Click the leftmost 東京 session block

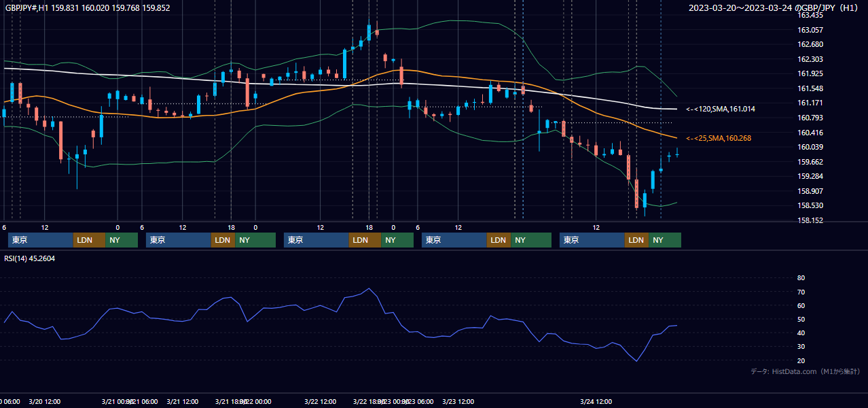point(41,240)
